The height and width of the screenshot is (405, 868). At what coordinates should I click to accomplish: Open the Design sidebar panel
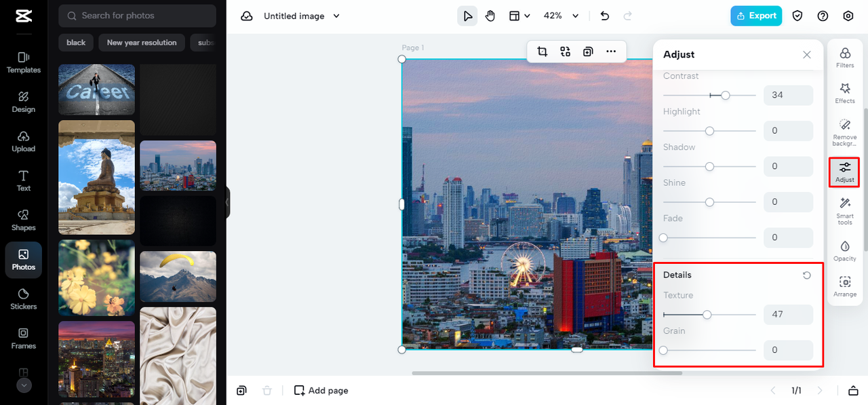tap(23, 102)
